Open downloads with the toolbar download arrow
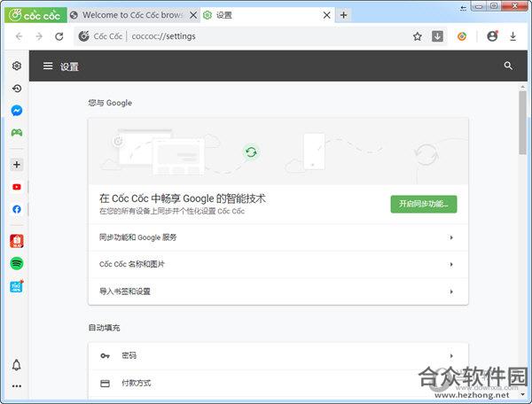Viewport: 532px width, 404px height. pos(513,36)
